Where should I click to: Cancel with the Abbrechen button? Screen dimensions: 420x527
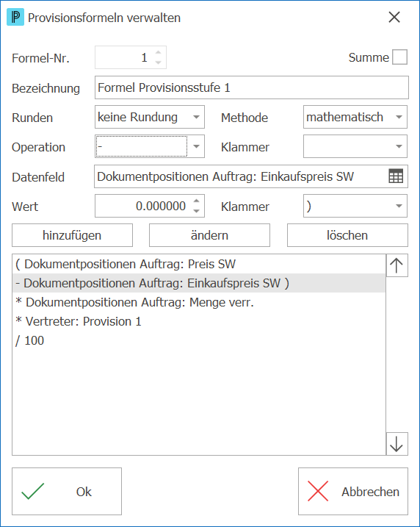point(353,492)
